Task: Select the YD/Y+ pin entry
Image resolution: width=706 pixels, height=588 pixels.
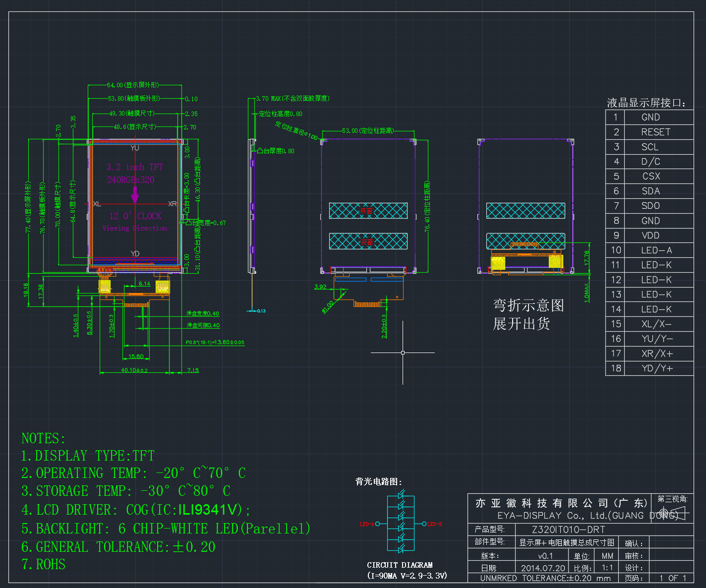Action: (657, 368)
